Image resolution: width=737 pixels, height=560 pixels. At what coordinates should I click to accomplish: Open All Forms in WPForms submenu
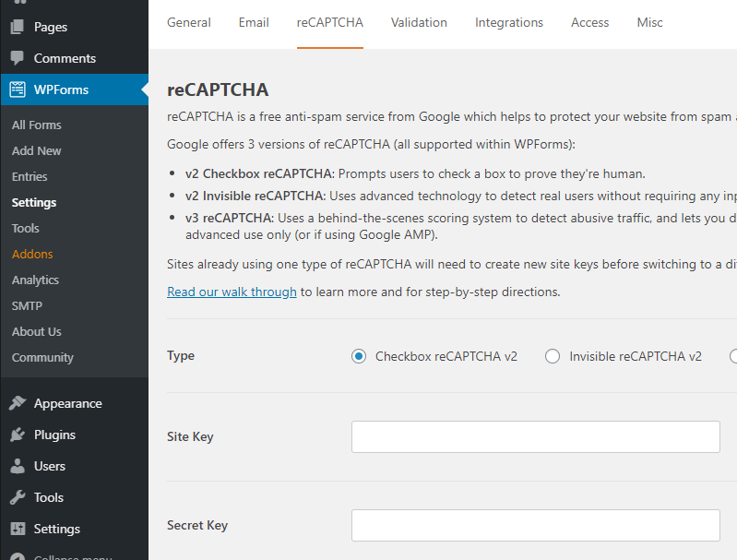pos(37,125)
